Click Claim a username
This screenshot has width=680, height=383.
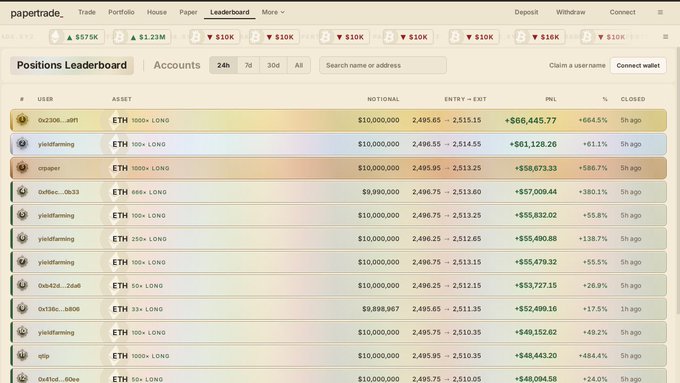point(577,65)
